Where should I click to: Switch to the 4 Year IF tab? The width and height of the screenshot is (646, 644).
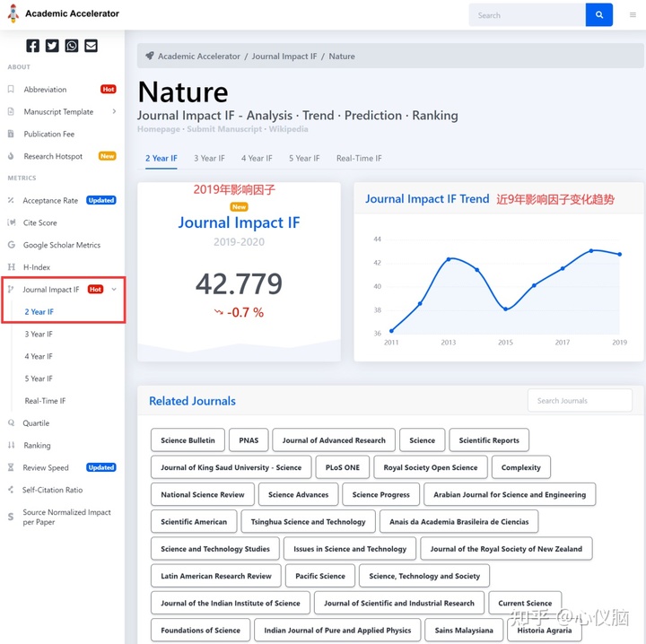tap(257, 158)
